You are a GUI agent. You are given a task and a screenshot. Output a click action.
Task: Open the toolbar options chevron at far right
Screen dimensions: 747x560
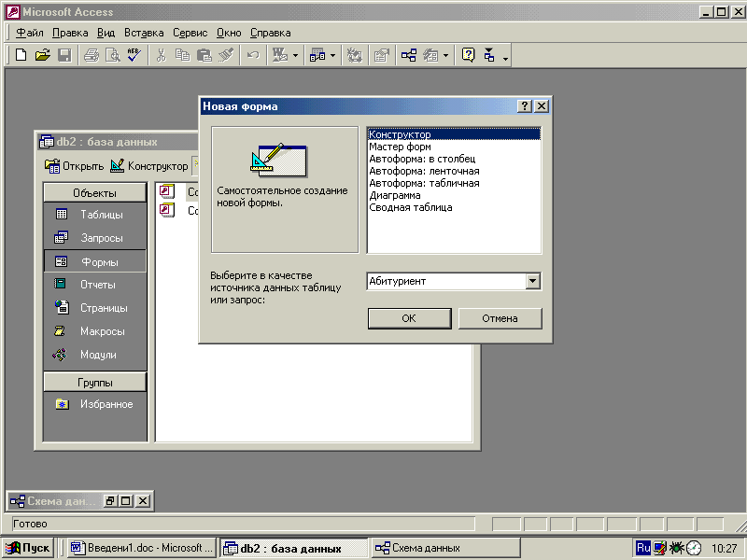(x=505, y=58)
